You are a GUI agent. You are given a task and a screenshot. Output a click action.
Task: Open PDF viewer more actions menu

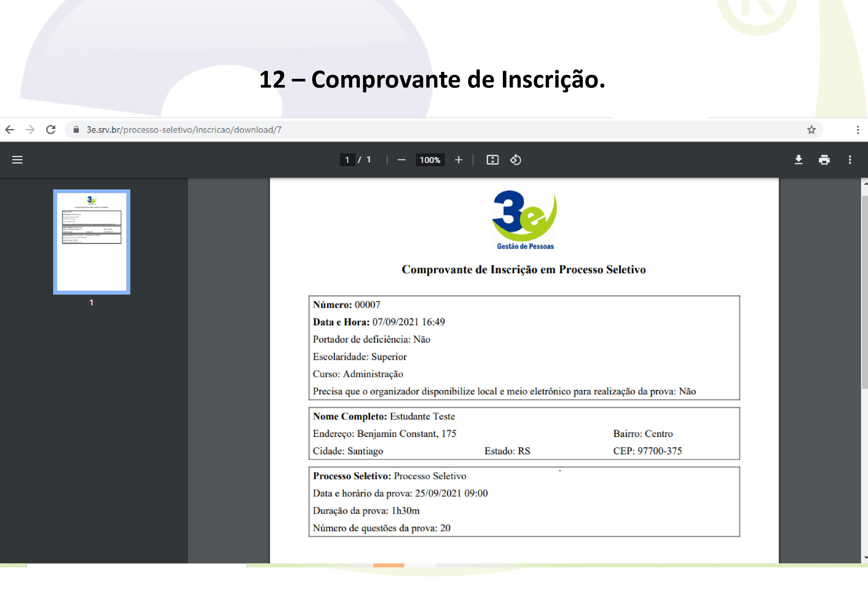coord(850,160)
